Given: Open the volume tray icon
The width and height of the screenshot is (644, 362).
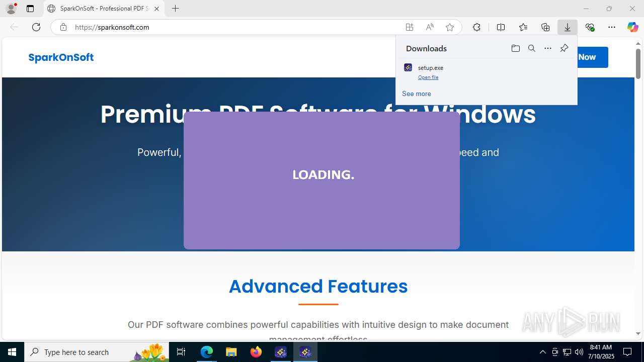Looking at the screenshot, I should (x=579, y=352).
